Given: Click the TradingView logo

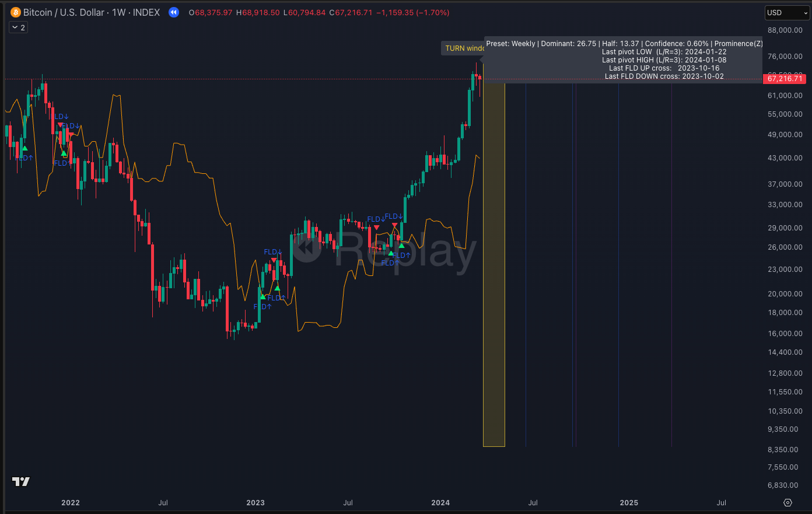Looking at the screenshot, I should (x=21, y=481).
